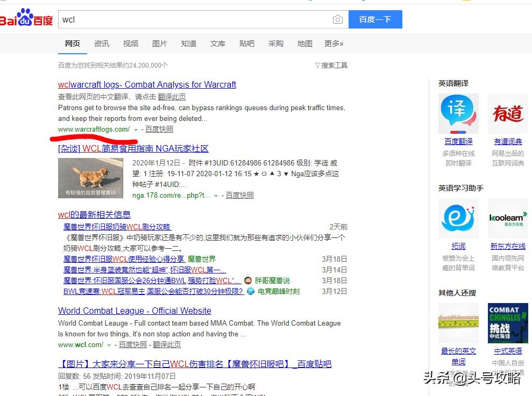532x396 pixels.
Task: Click the 魔兽世界 source label
Action: tap(202, 259)
